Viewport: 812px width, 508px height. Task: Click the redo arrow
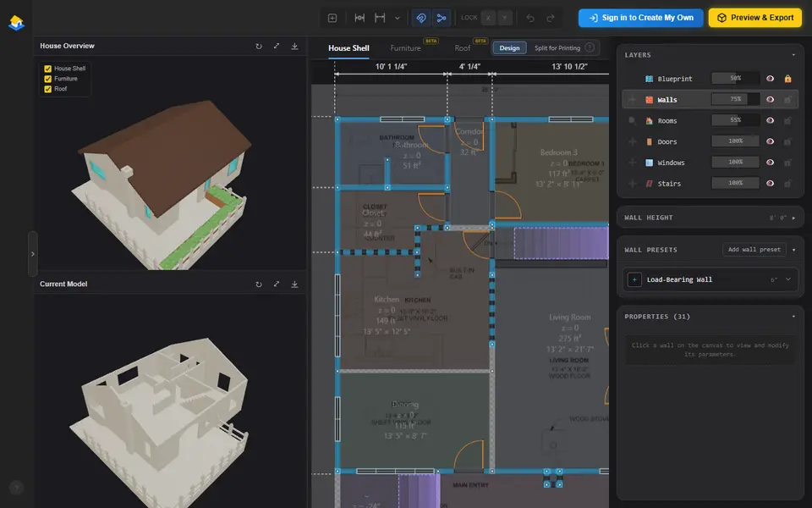[551, 18]
